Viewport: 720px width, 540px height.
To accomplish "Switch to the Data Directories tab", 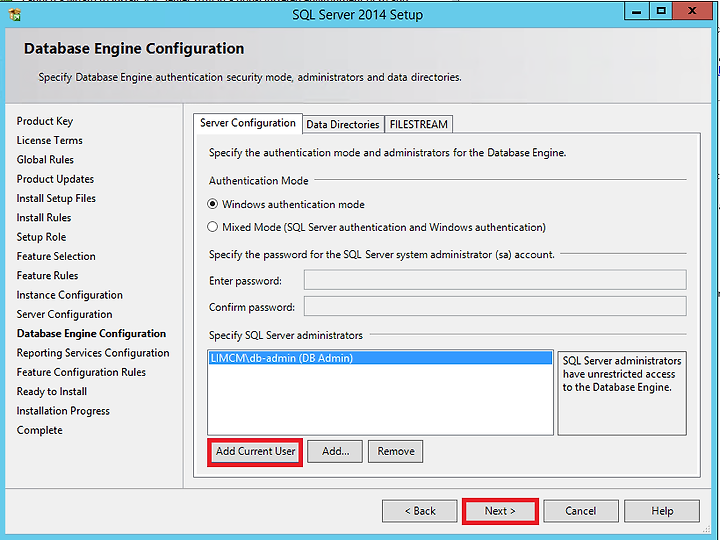I will click(x=343, y=124).
